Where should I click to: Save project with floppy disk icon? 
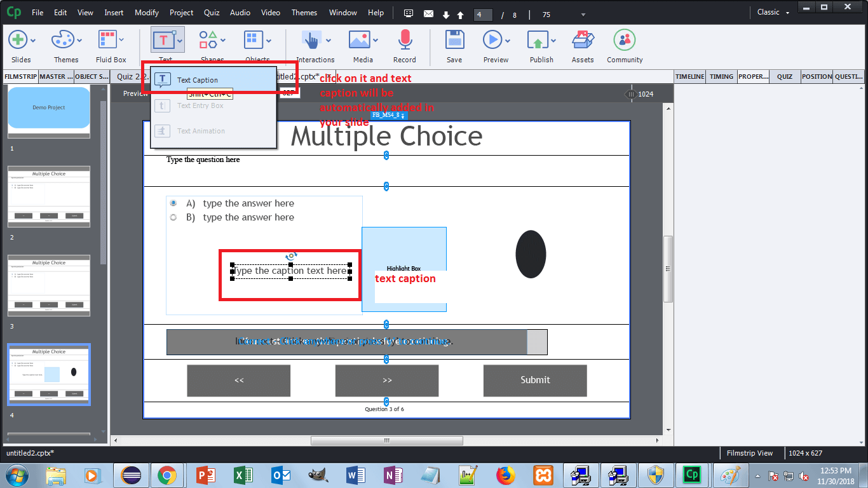pos(454,40)
